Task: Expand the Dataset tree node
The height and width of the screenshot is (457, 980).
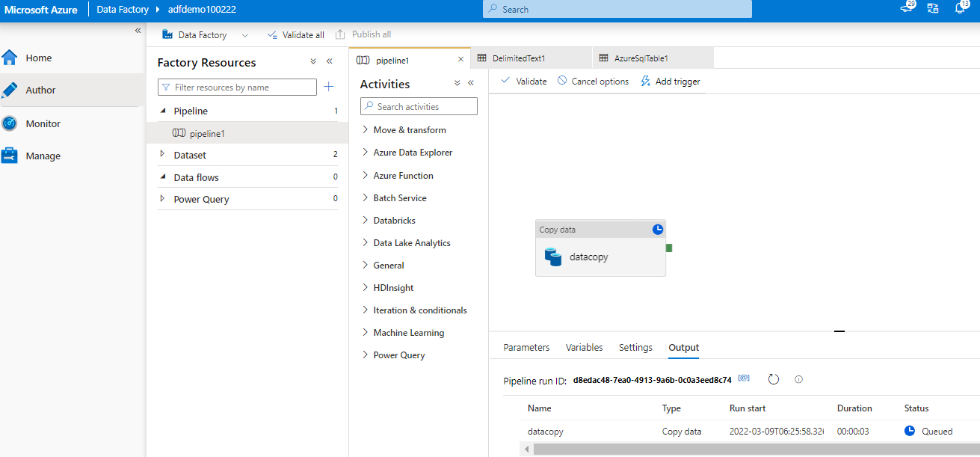Action: click(x=162, y=154)
